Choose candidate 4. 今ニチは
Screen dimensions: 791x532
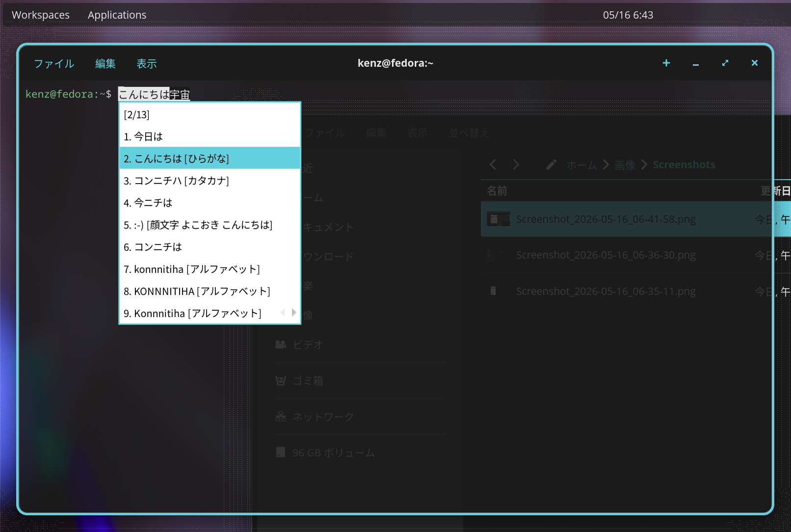[210, 203]
